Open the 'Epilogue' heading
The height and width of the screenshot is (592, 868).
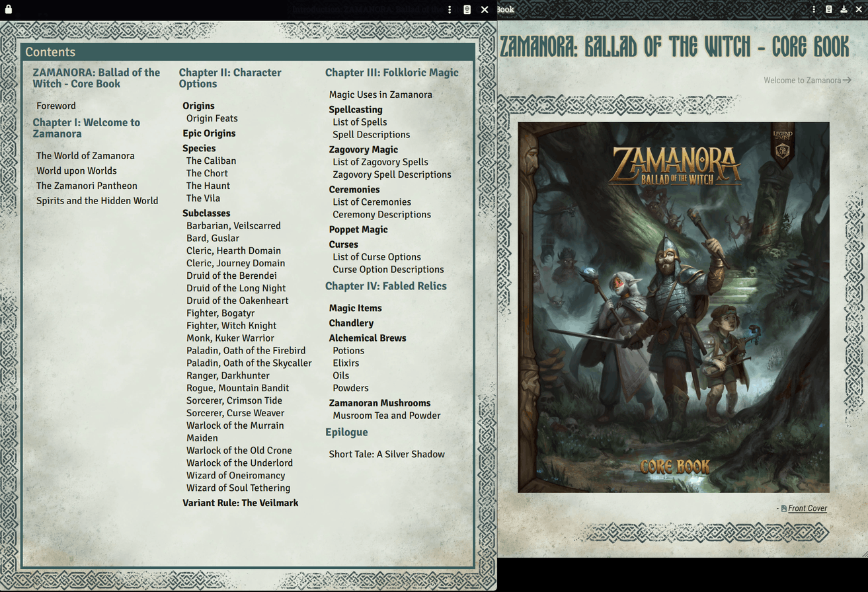tap(346, 432)
